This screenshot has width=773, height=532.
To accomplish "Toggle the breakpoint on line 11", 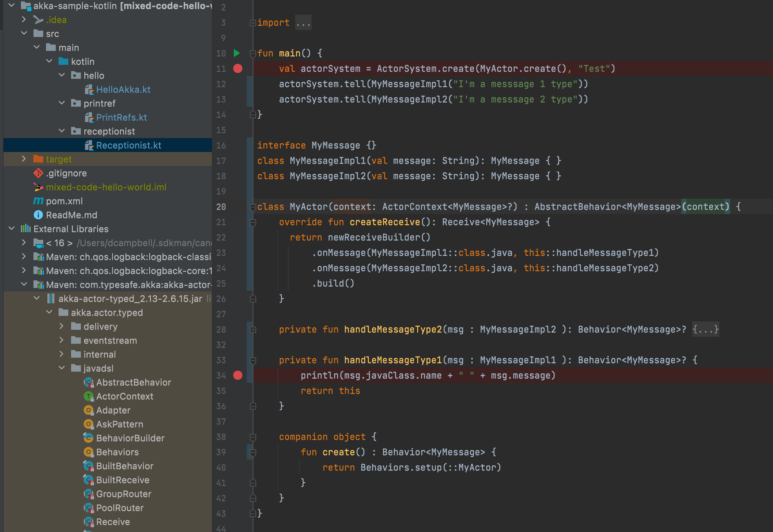I will (238, 69).
